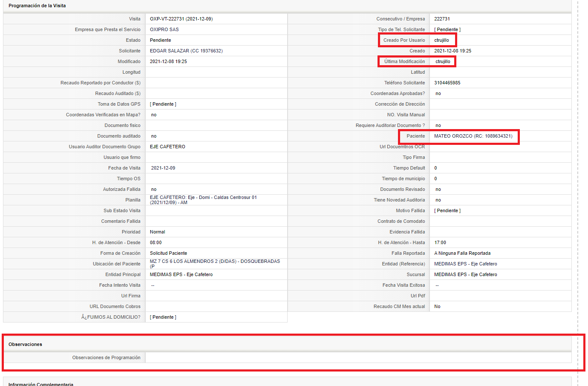Click Tipo de Tel. Solicitante [ Pendiente ] value

(x=447, y=29)
